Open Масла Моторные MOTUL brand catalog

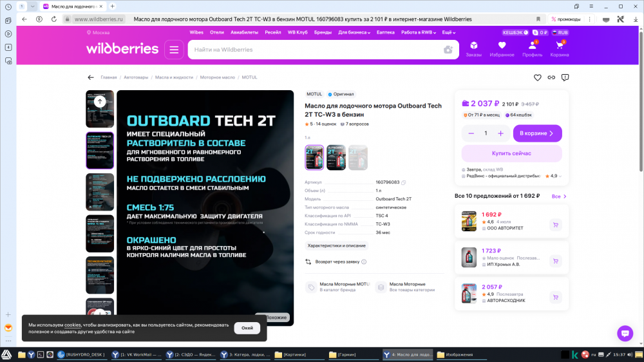pos(338,287)
